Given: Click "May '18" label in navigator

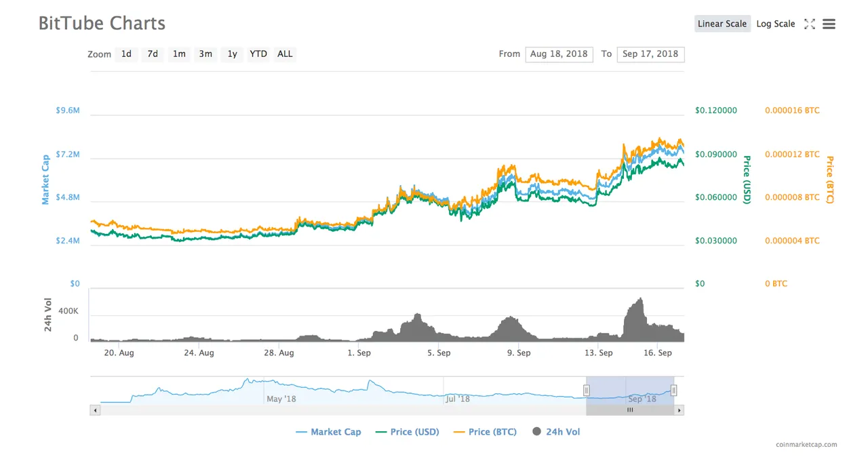Looking at the screenshot, I should click(281, 399).
